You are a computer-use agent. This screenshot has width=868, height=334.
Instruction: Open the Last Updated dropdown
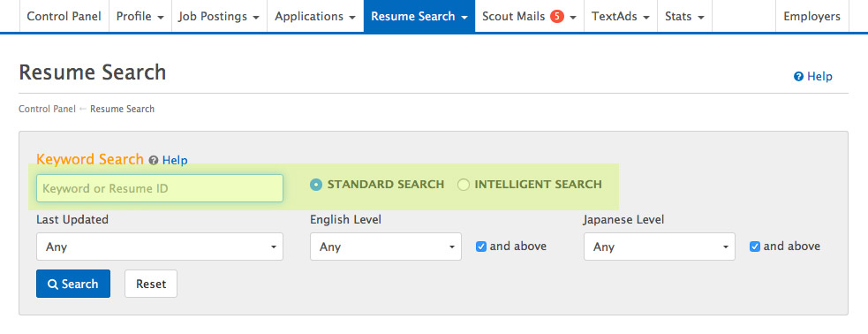(160, 247)
